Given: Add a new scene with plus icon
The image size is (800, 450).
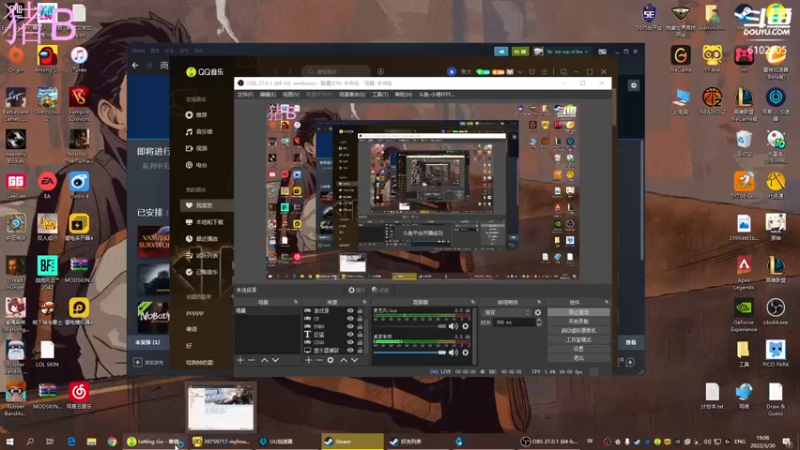Looking at the screenshot, I should (x=240, y=360).
